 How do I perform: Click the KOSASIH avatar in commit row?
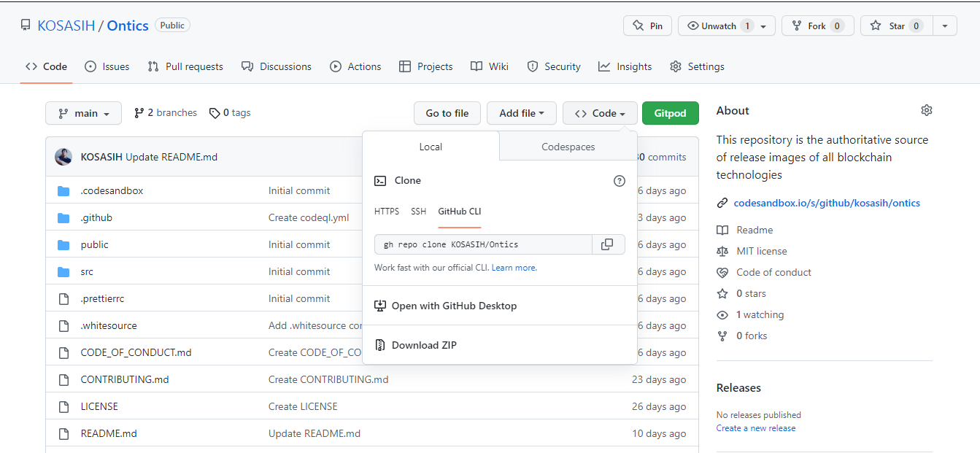click(63, 157)
